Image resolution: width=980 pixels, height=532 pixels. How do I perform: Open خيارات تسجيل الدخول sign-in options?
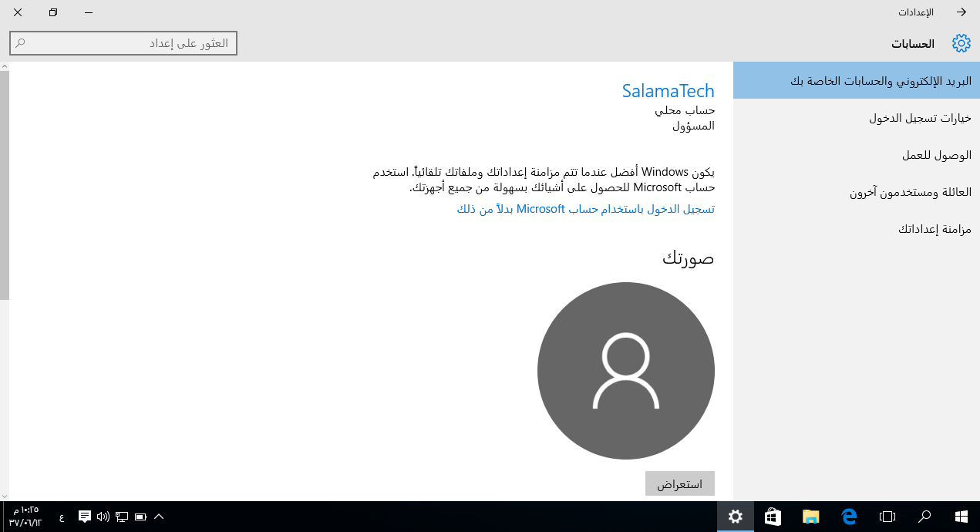tap(857, 118)
